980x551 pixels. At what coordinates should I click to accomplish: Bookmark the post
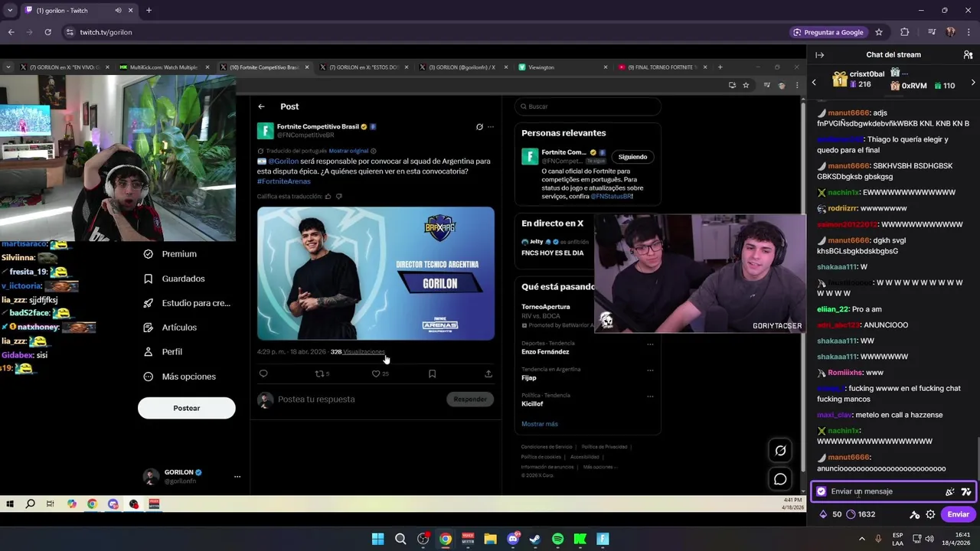[x=432, y=373]
